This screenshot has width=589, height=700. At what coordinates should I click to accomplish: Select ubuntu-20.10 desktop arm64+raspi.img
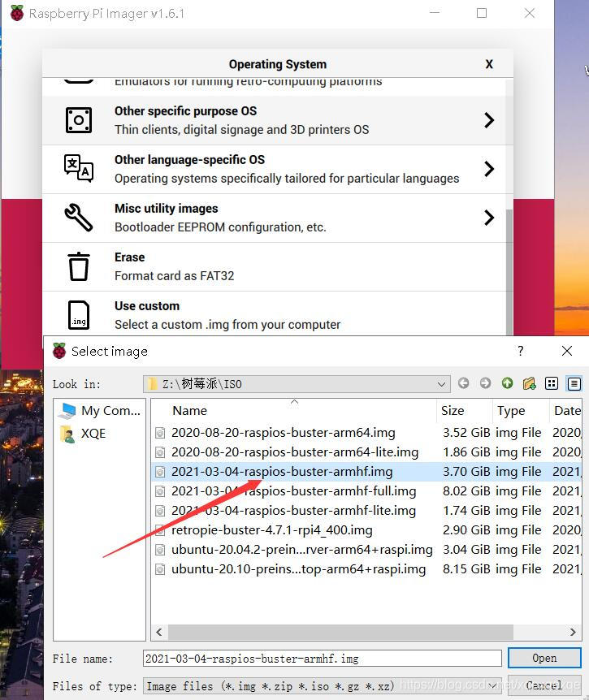tap(298, 569)
